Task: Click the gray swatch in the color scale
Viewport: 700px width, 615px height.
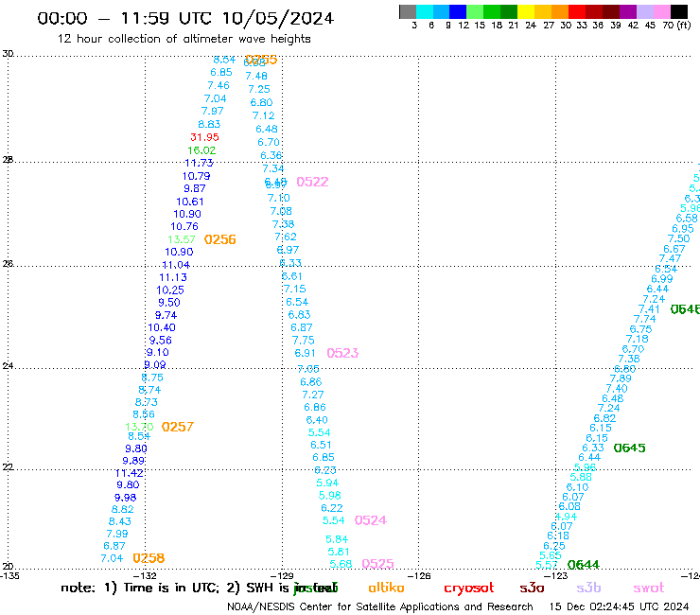Action: (408, 11)
